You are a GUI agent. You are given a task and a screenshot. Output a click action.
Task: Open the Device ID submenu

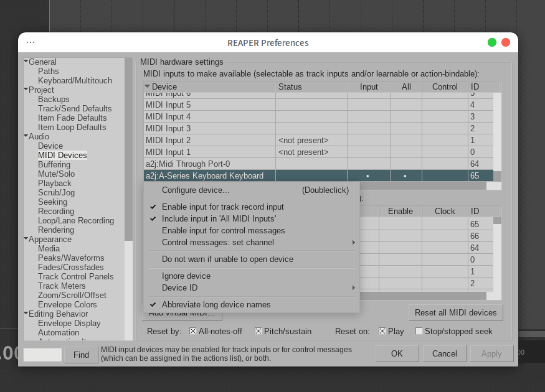click(252, 288)
